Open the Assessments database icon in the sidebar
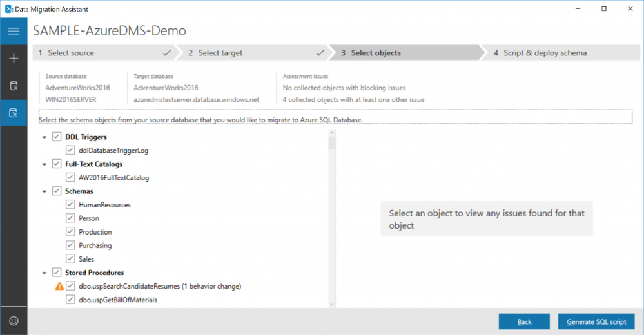Viewport: 644px width, 335px height. click(14, 86)
